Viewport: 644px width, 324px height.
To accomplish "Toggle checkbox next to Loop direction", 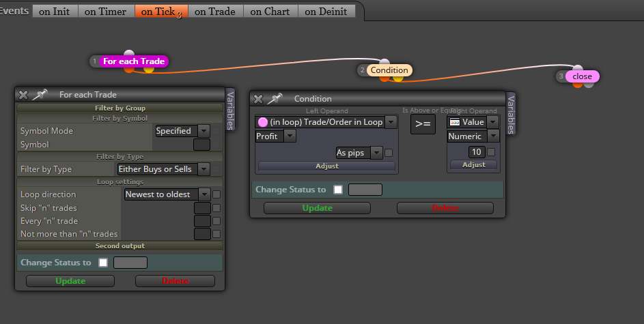I will click(216, 194).
